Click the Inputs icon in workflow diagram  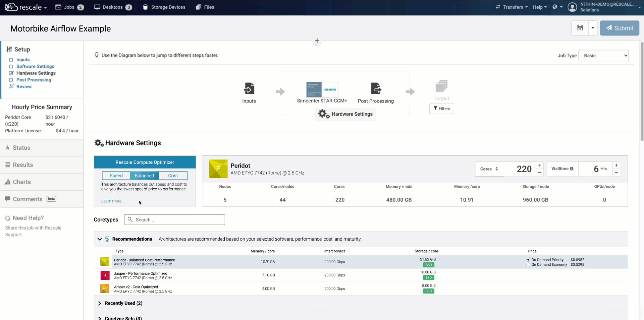(x=249, y=89)
